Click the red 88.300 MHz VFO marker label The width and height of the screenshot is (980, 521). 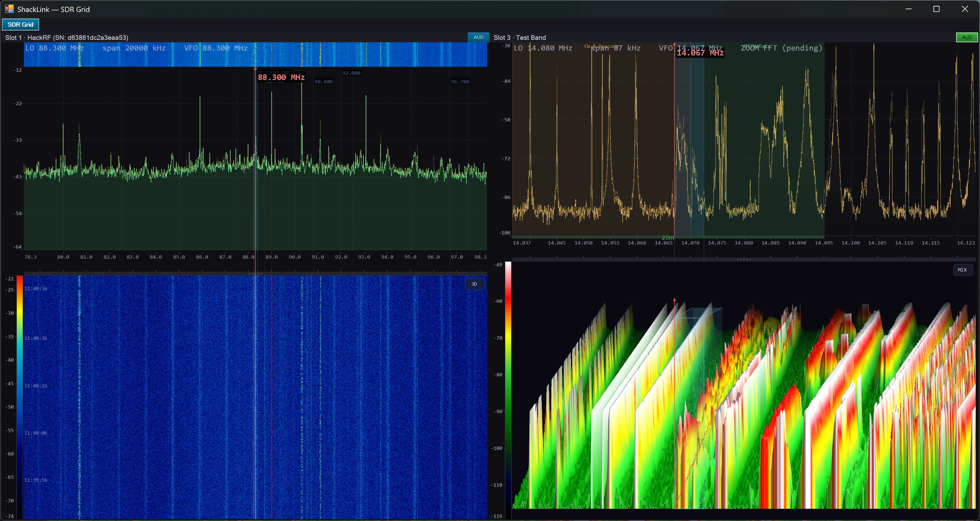(x=281, y=77)
